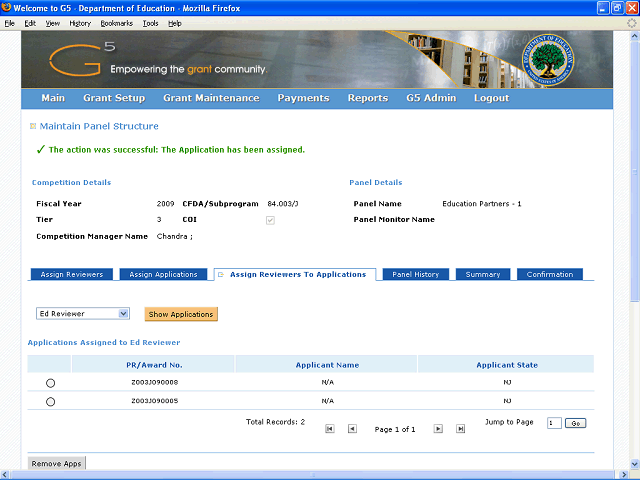Click PR/Award No. column header

coord(154,365)
